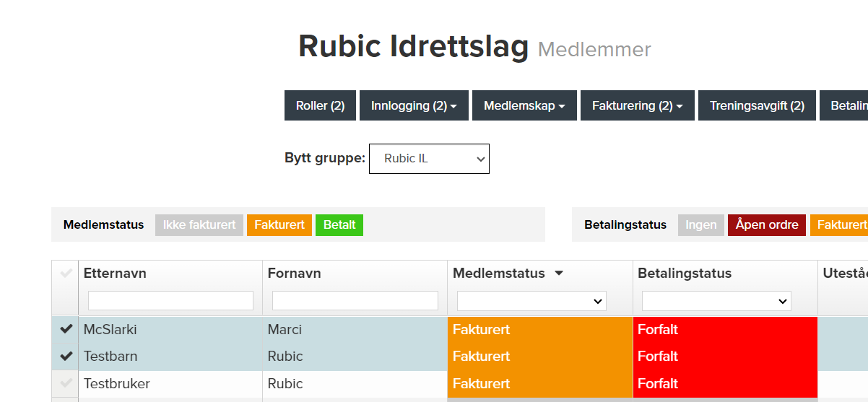Screen dimensions: 868x402
Task: Expand the Fakturering (2) dropdown
Action: 638,105
